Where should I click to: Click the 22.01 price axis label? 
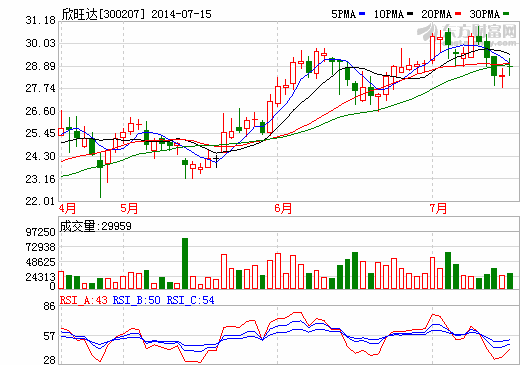point(40,201)
